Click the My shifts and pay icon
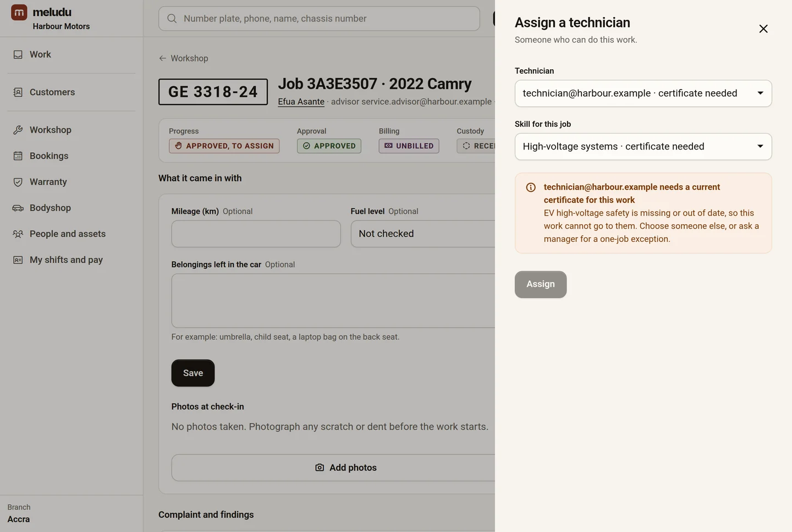Viewport: 792px width, 532px height. (18, 260)
